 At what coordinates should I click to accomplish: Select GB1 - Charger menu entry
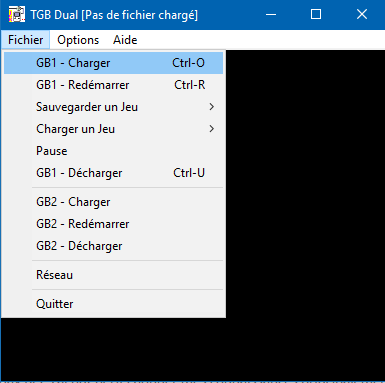coord(113,63)
